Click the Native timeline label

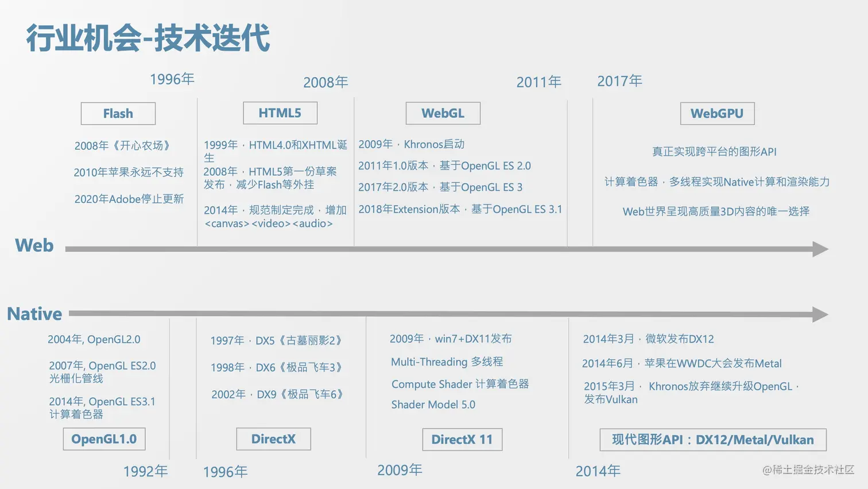(x=34, y=314)
